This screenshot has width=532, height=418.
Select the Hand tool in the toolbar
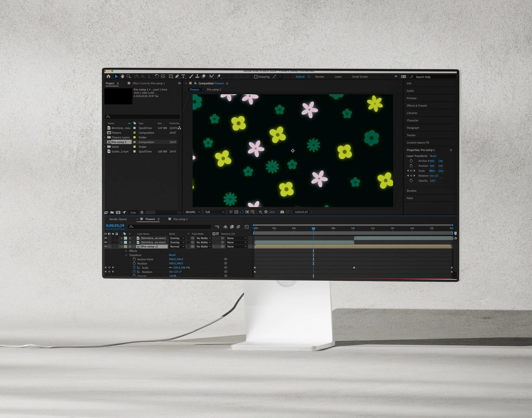click(x=123, y=76)
